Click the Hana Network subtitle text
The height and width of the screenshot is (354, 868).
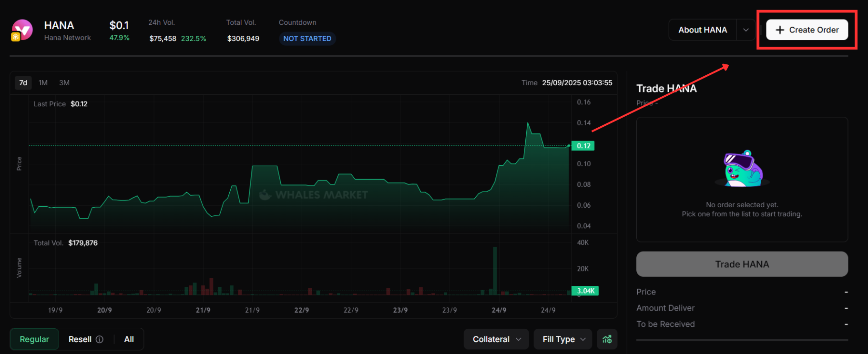(x=68, y=38)
